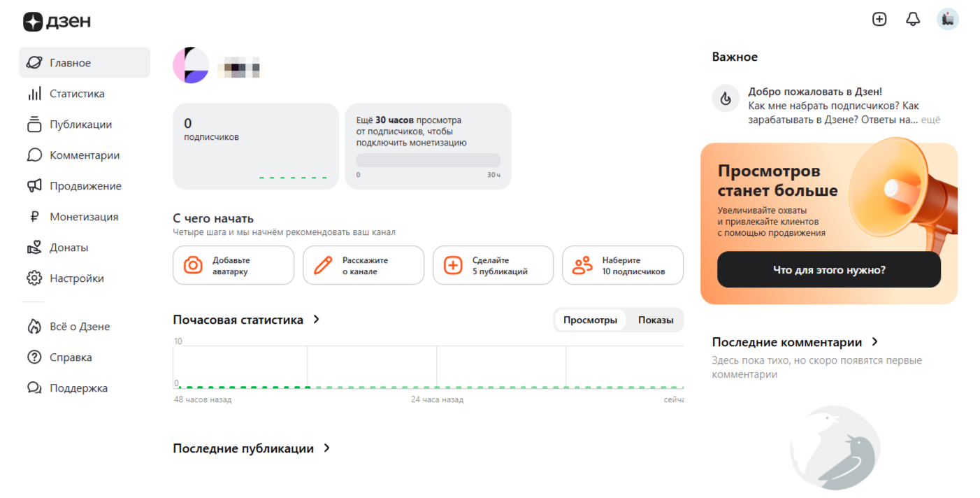Image resolution: width=980 pixels, height=498 pixels.
Task: Click the Почасовая статистика heading
Action: pos(238,320)
